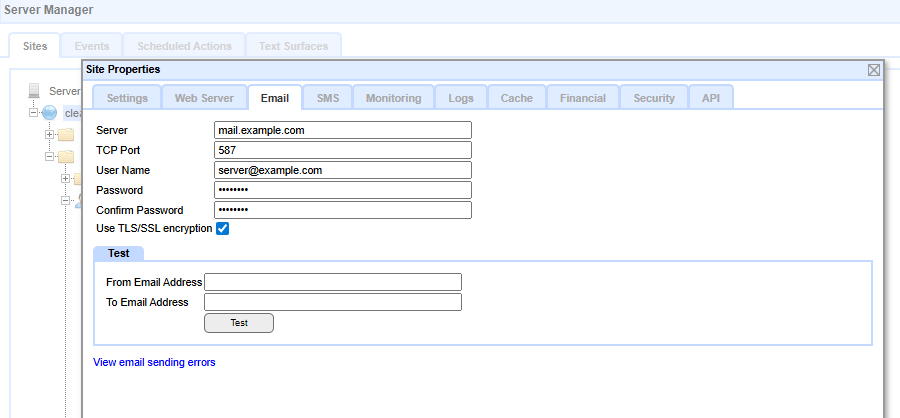Screen dimensions: 900x418
Task: Switch to the Security tab
Action: click(x=654, y=98)
